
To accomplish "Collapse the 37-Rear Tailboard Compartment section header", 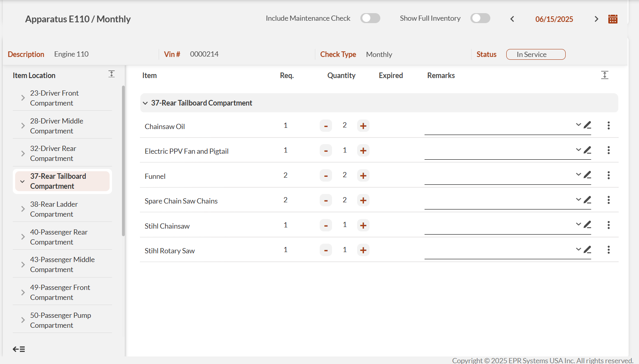I will [x=145, y=103].
